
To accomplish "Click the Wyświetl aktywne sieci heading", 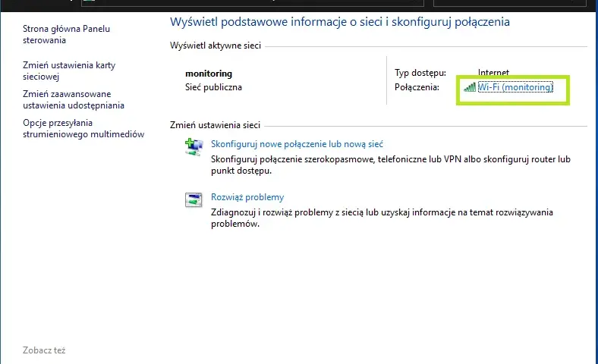I will 216,45.
